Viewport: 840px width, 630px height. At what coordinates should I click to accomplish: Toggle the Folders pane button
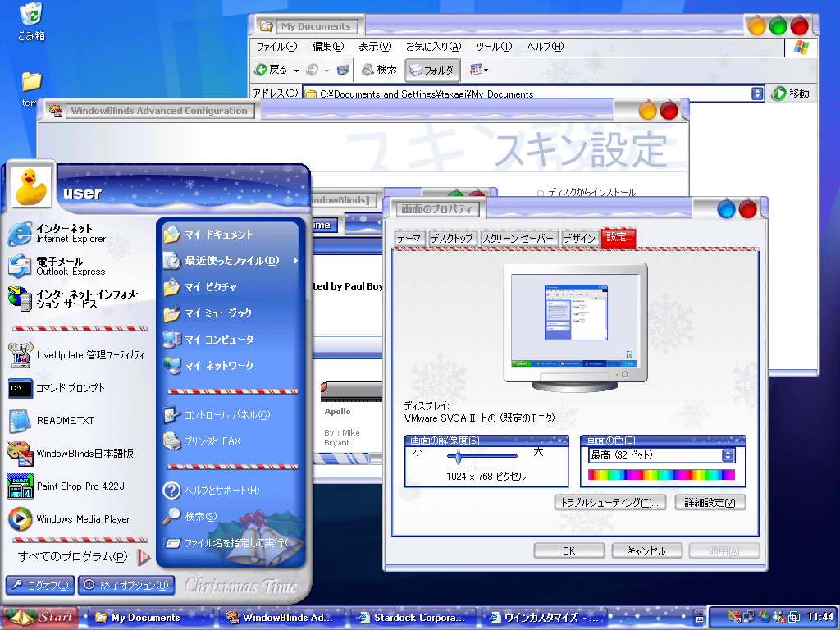click(432, 70)
